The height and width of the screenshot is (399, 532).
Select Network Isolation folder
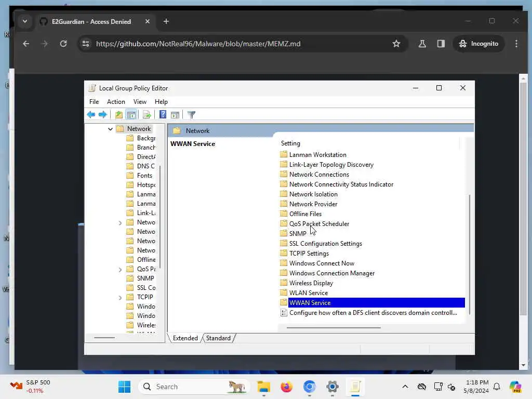pos(313,194)
